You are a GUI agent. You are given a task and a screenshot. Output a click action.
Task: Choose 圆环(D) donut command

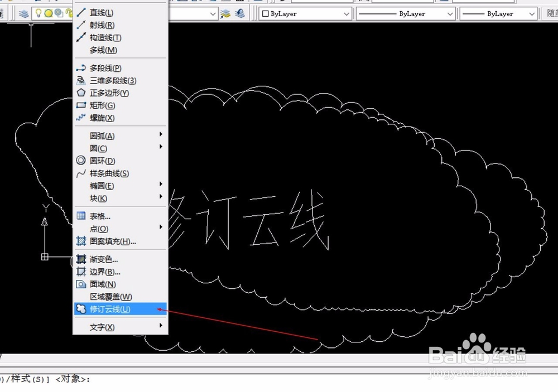point(121,161)
